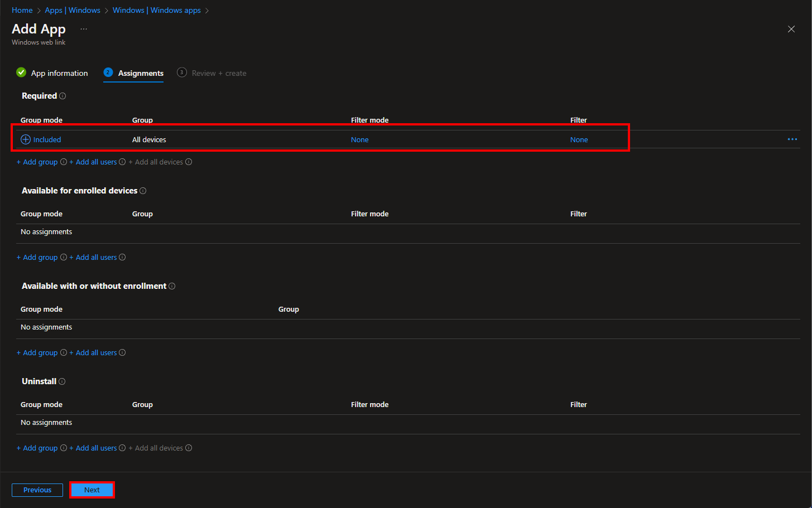Change the Filter mode None link for All devices
Viewport: 812px width, 508px height.
coord(359,139)
